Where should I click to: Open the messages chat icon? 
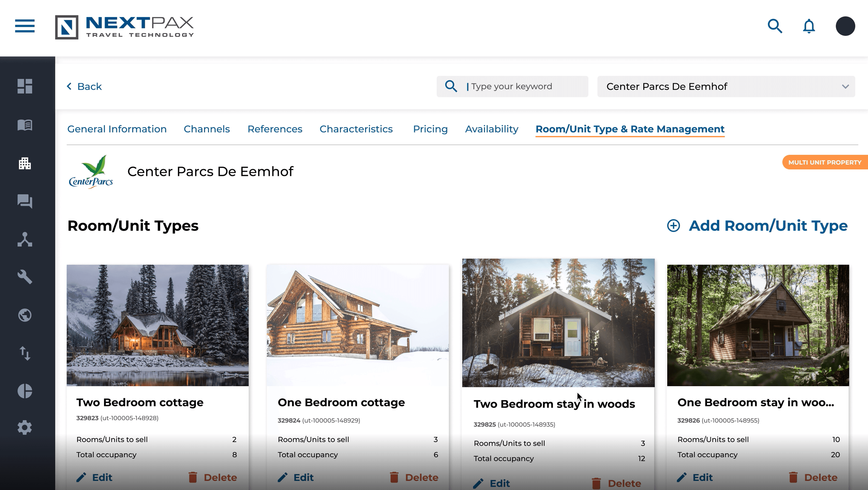(x=24, y=201)
